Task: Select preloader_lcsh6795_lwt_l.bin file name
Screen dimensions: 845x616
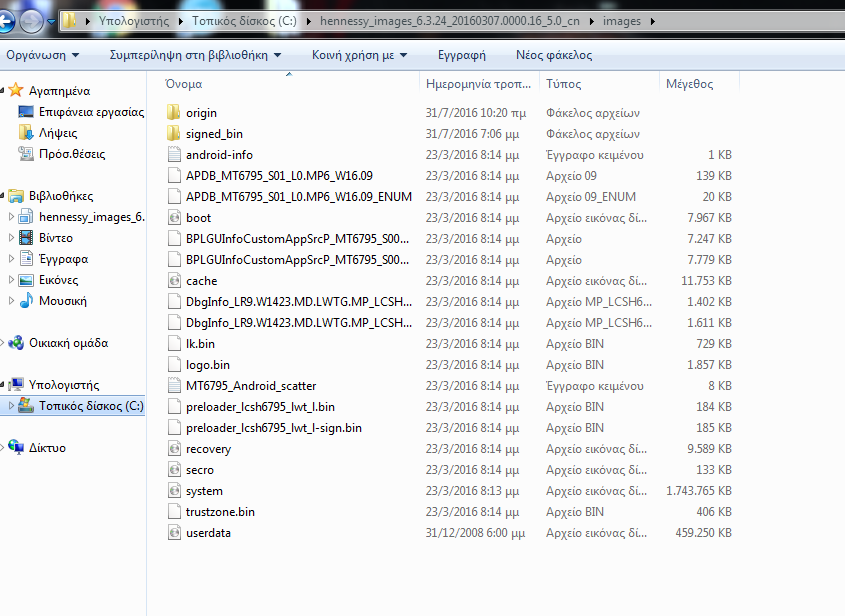Action: point(260,407)
